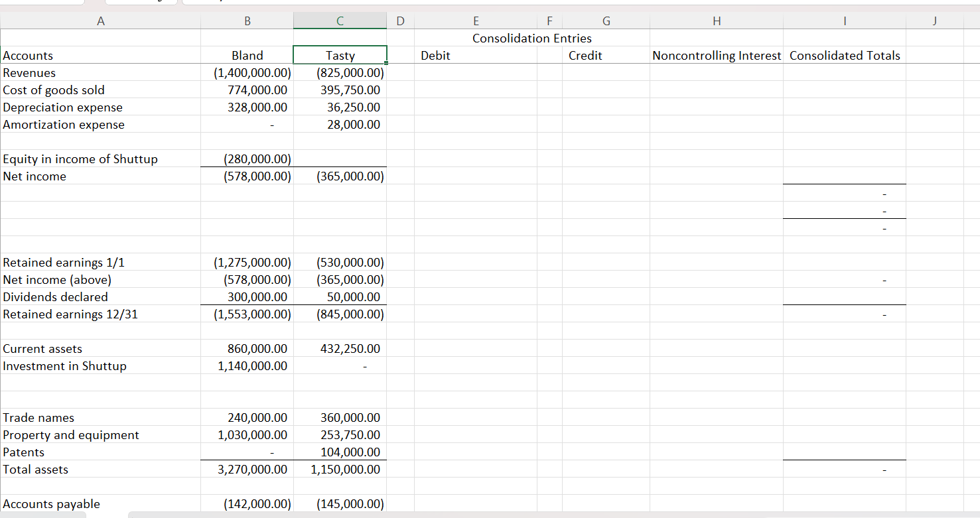
Task: Select the Noncontrolling Interest header cell
Action: tap(717, 56)
